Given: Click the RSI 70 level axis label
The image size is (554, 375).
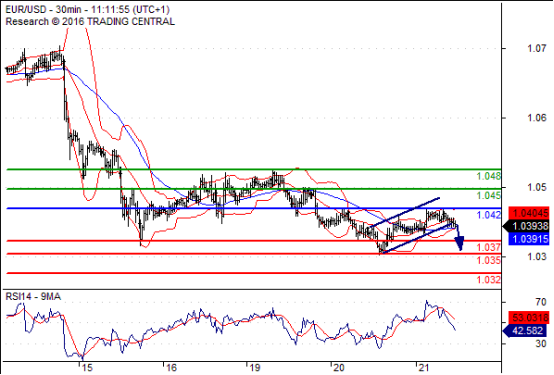Looking at the screenshot, I should click(x=541, y=302).
